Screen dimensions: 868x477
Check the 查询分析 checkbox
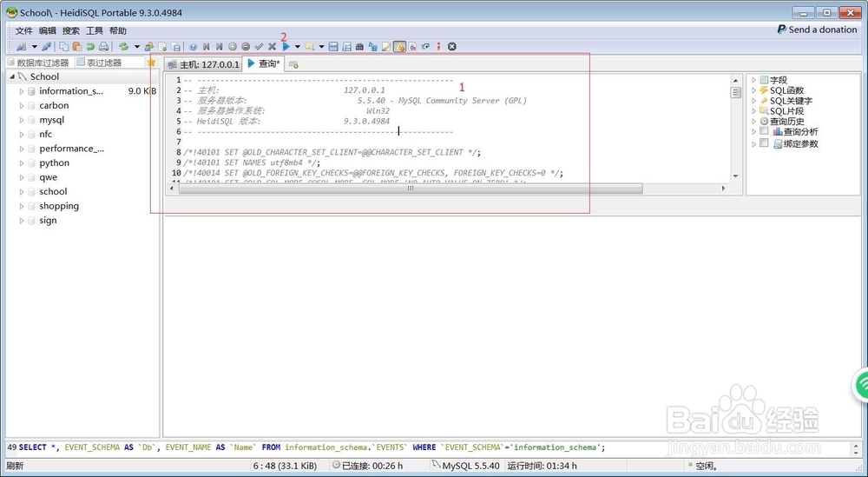click(764, 131)
